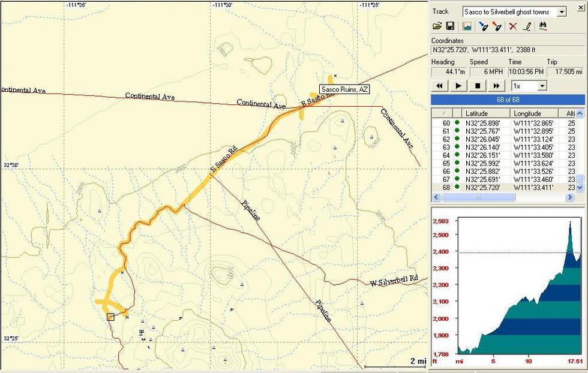
Task: Select trackpoint row 67
Action: point(503,179)
